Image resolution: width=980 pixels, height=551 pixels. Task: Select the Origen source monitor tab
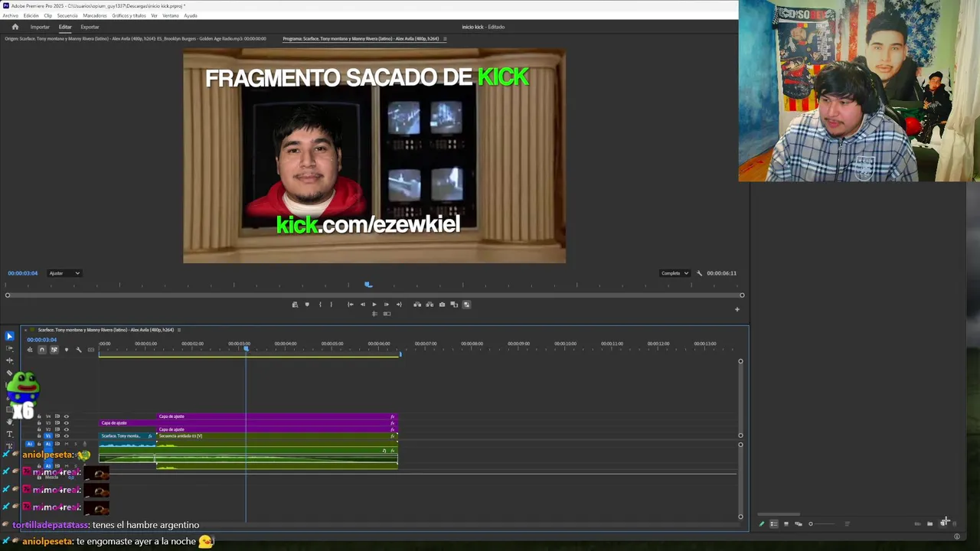tap(136, 38)
